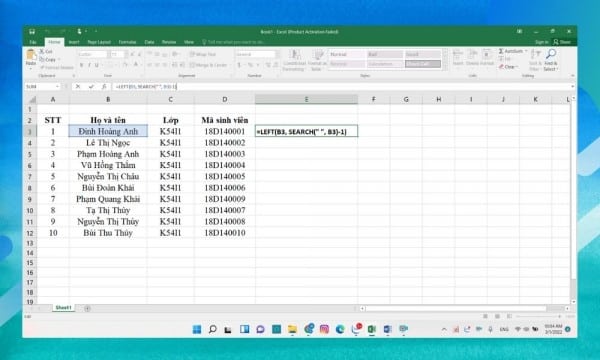The height and width of the screenshot is (360, 600).
Task: Open Conditional Formatting in the Styles group
Action: [x=294, y=60]
